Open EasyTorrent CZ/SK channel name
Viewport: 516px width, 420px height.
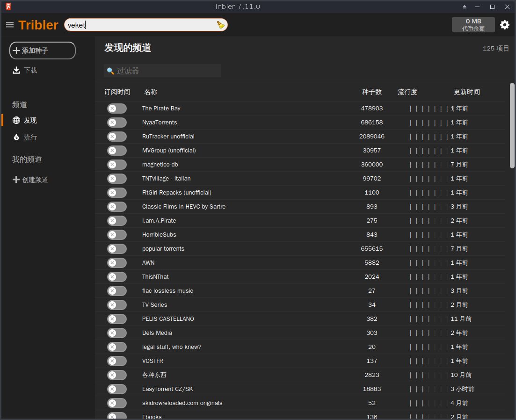167,389
